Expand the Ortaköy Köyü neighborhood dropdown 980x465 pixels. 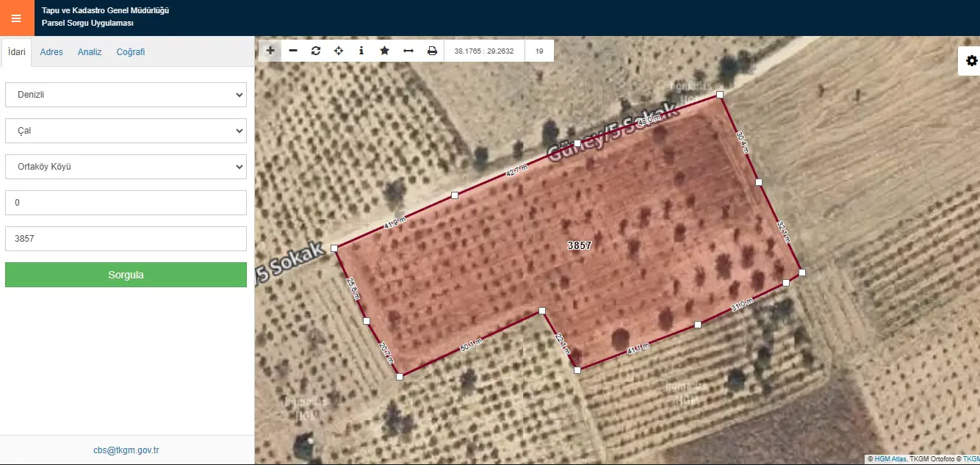(x=126, y=167)
